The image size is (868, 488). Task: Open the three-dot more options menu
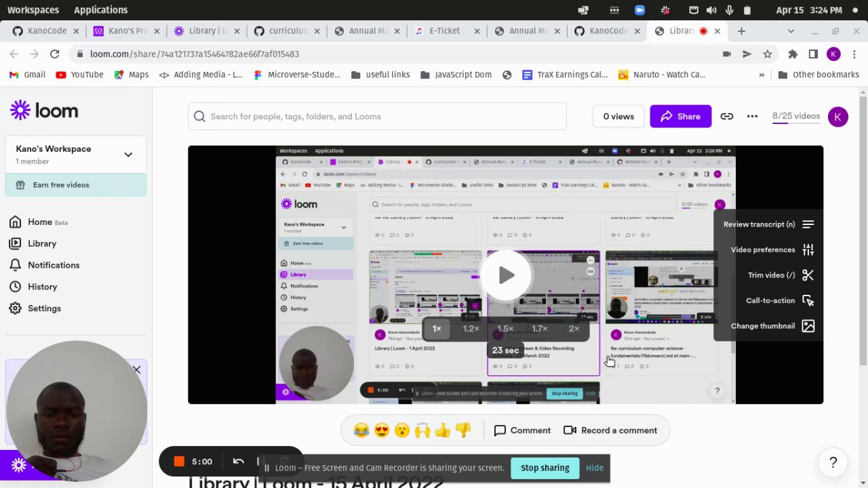(752, 117)
